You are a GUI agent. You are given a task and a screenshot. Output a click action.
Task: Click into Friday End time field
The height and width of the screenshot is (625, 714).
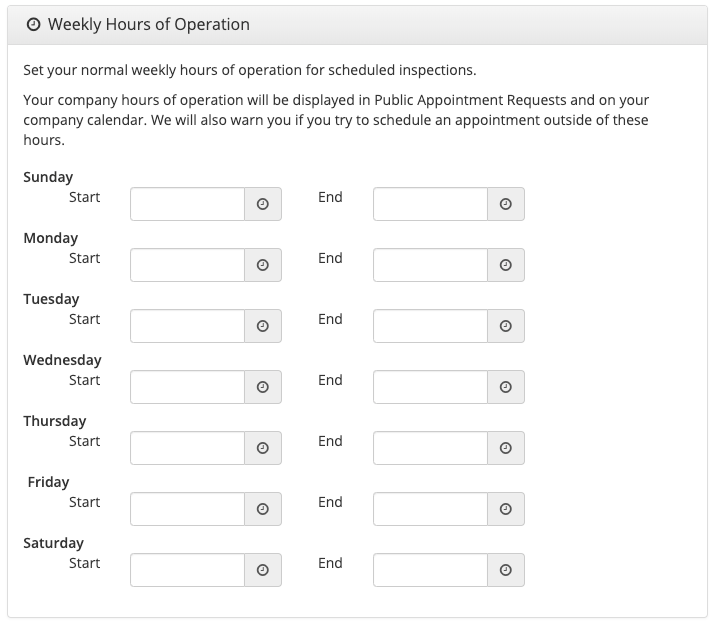[431, 509]
